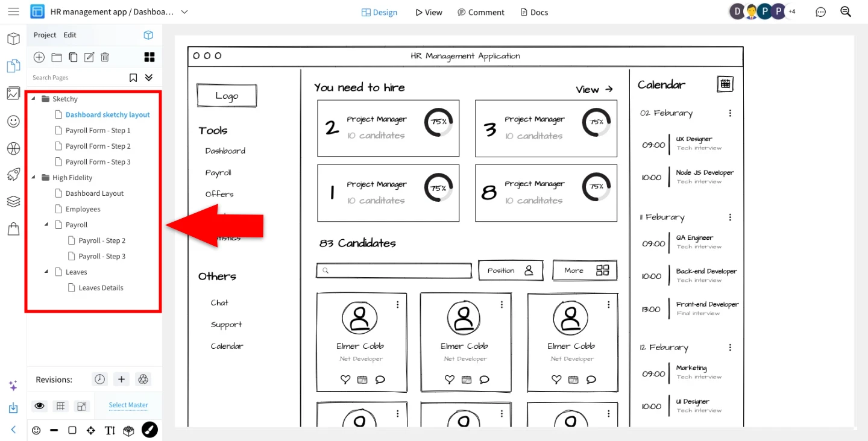Switch to the Comment tab
868x441 pixels.
tap(481, 12)
